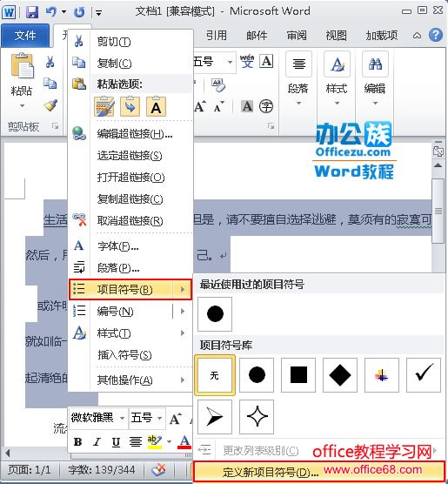Click the Format Painter brush in ribbon
Viewport: 448px width, 484px height.
[x=50, y=105]
